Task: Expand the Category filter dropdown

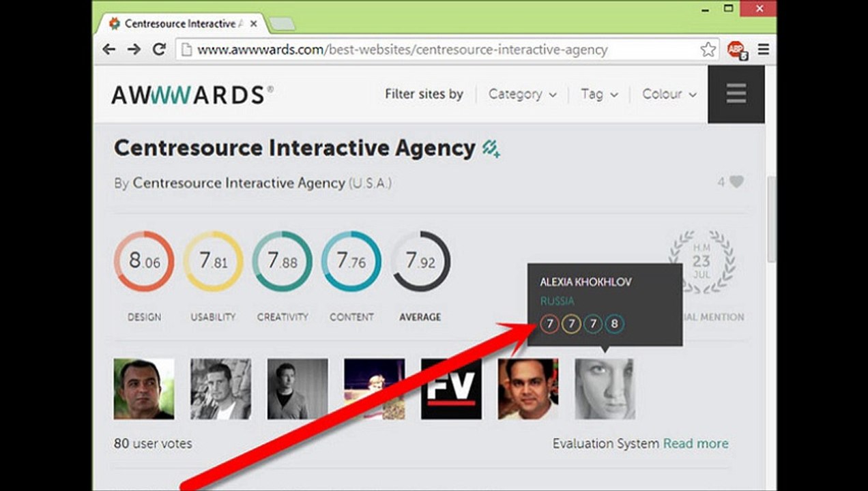Action: pyautogui.click(x=522, y=94)
